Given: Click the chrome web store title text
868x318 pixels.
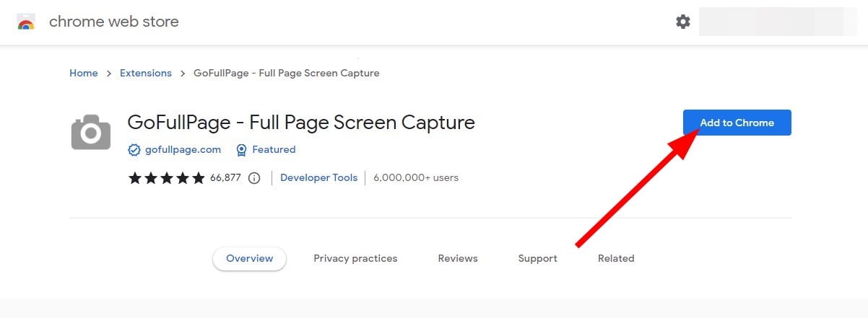Looking at the screenshot, I should coord(113,22).
